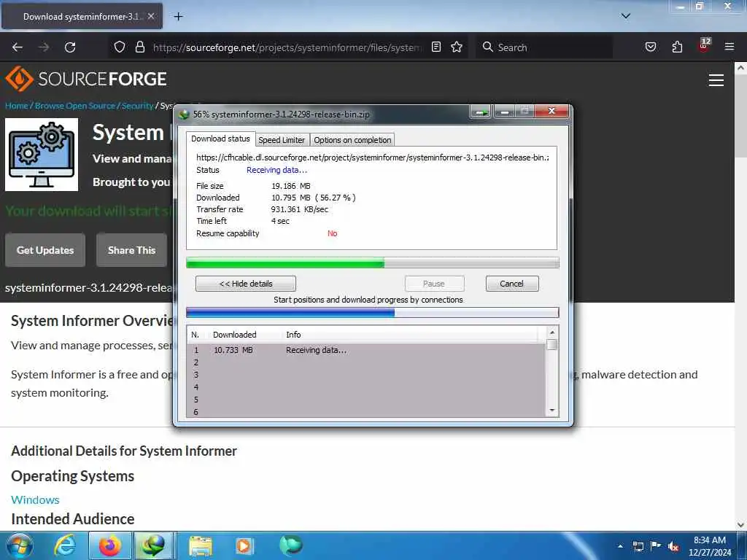The image size is (747, 560).
Task: Open the muted volume tray icon
Action: pyautogui.click(x=673, y=547)
